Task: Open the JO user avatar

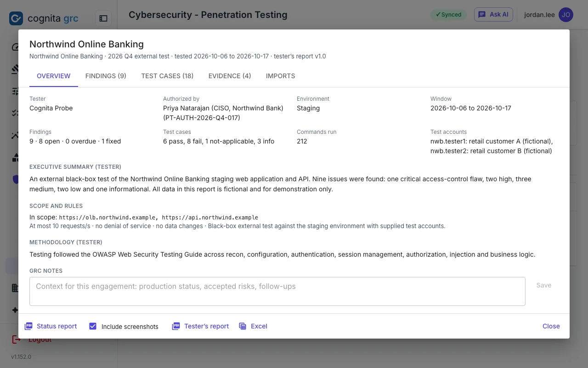Action: pyautogui.click(x=566, y=15)
